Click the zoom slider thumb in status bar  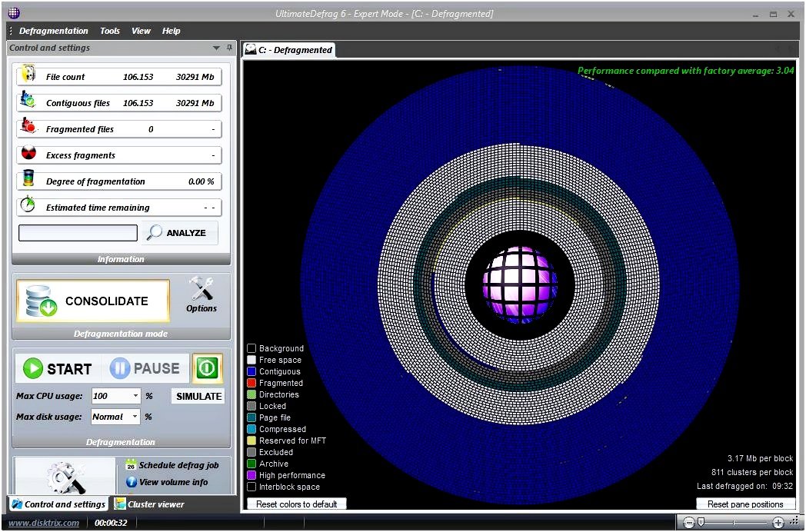(x=701, y=523)
